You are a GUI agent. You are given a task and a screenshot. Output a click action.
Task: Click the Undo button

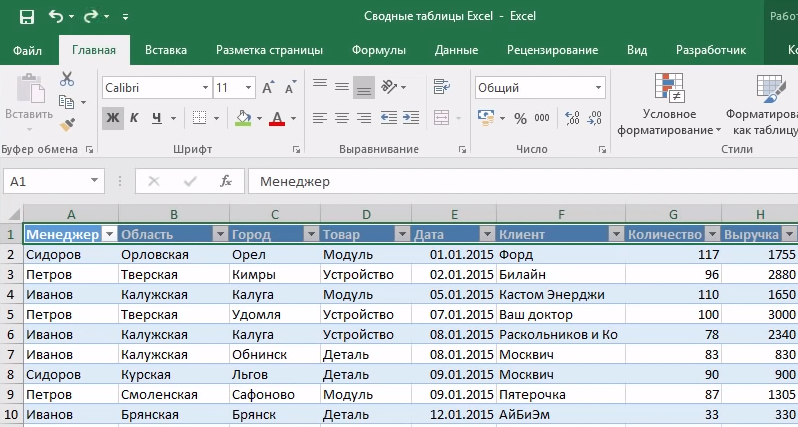(55, 17)
